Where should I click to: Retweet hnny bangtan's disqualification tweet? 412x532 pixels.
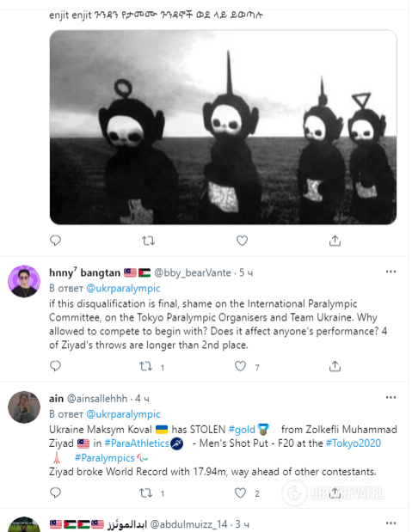point(146,366)
